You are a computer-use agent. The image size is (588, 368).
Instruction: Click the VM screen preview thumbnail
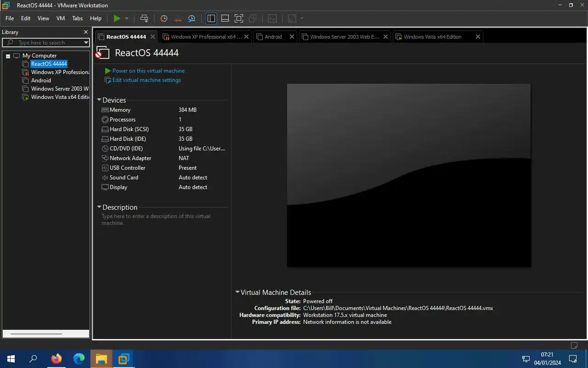click(409, 175)
